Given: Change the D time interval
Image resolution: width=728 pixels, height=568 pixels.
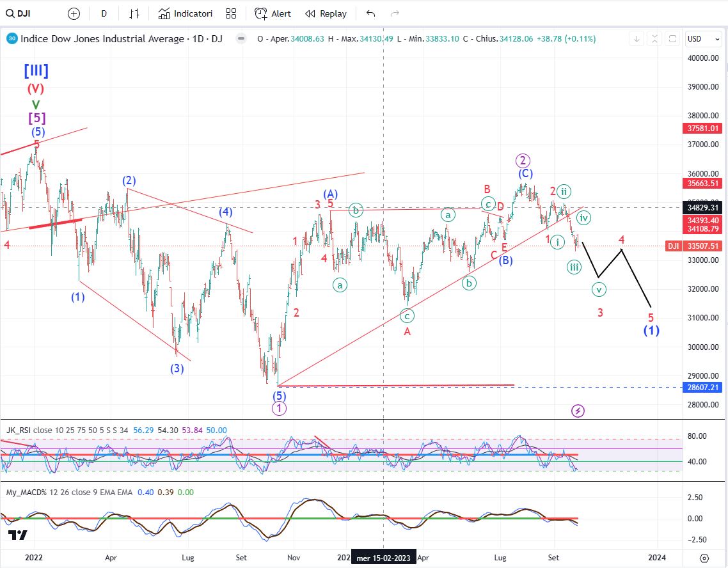Looking at the screenshot, I should click(x=104, y=14).
